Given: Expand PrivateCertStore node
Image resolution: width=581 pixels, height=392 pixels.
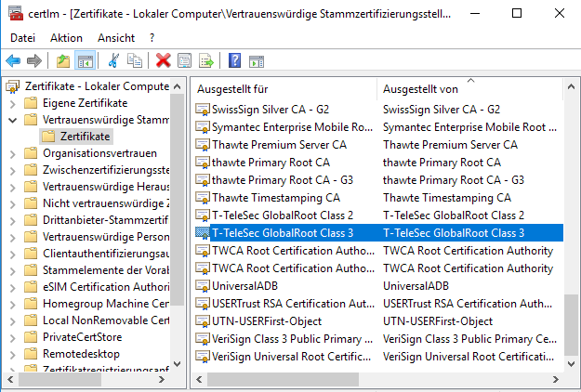Looking at the screenshot, I should (13, 338).
